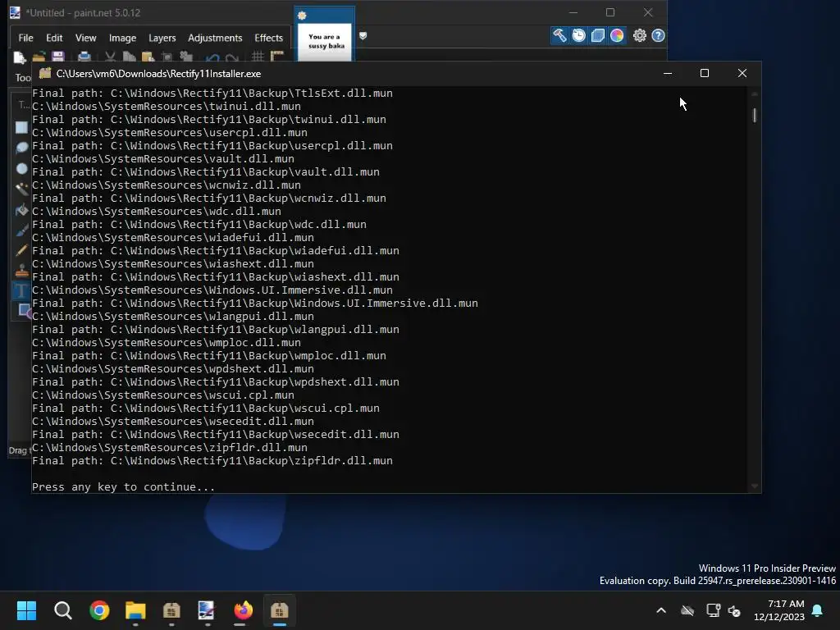Open paint.net Settings gear
This screenshot has width=840, height=630.
640,35
